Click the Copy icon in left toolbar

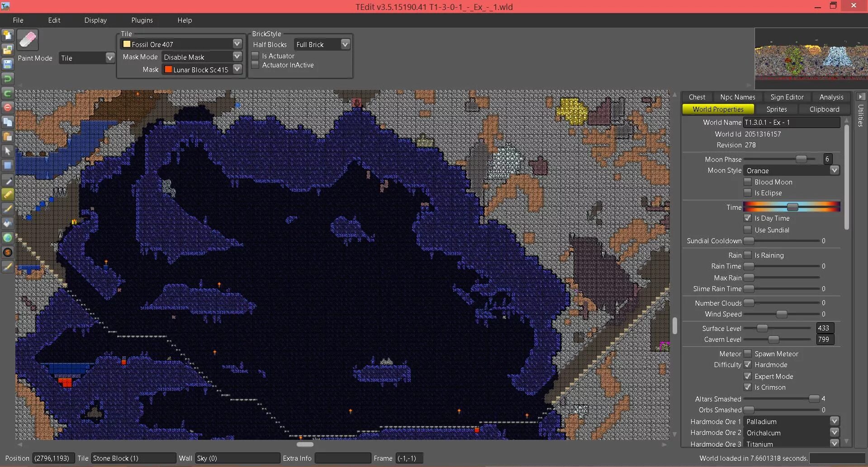point(7,122)
